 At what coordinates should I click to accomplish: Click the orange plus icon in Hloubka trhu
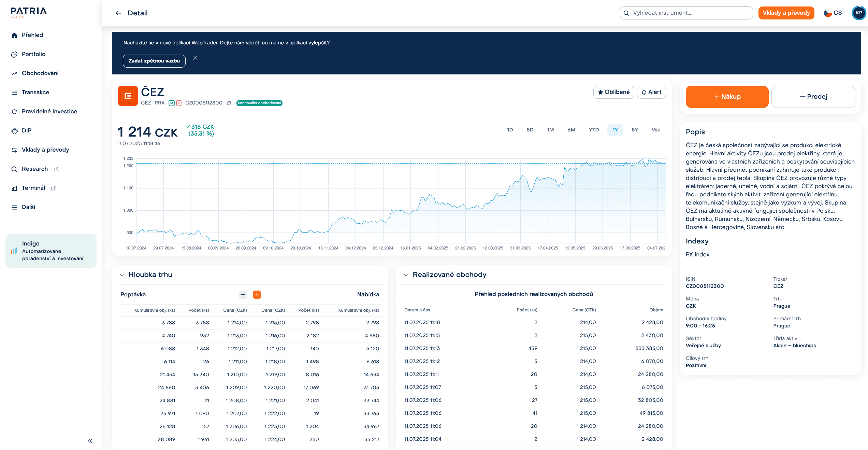257,295
